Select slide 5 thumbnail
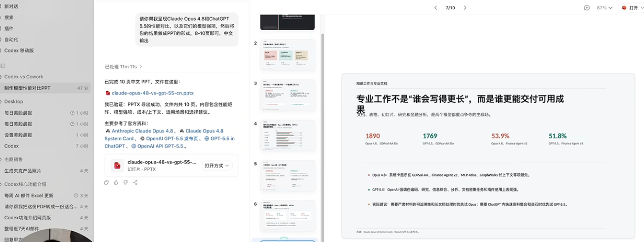 click(288, 176)
